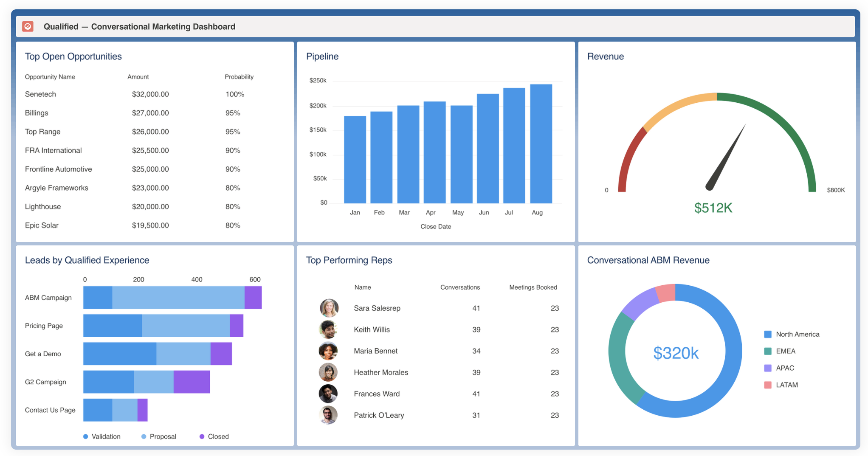The height and width of the screenshot is (456, 868).
Task: Click the $512K revenue value
Action: click(x=713, y=208)
